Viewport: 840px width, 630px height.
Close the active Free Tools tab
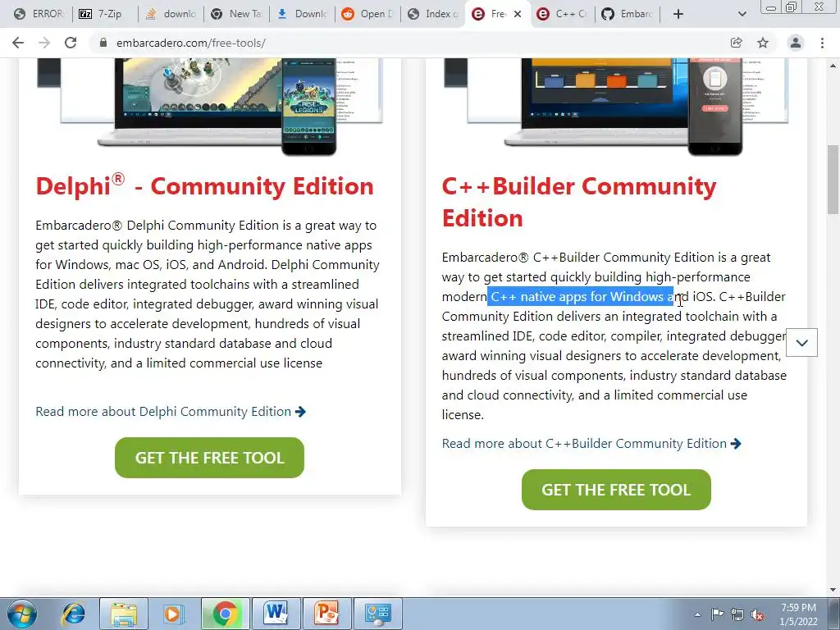click(x=518, y=14)
